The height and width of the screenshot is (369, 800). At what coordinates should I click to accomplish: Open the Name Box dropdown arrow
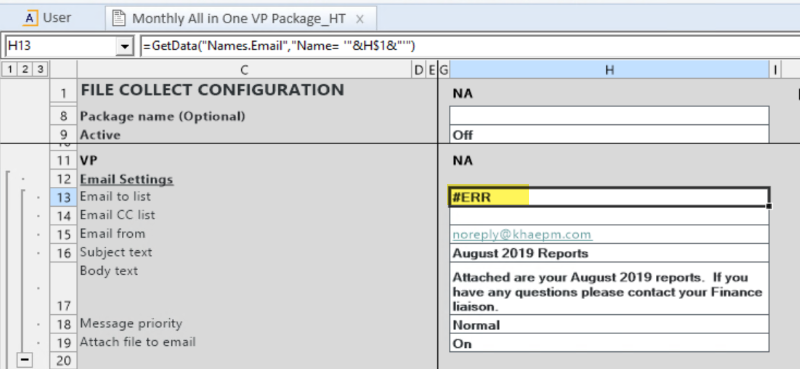point(124,46)
